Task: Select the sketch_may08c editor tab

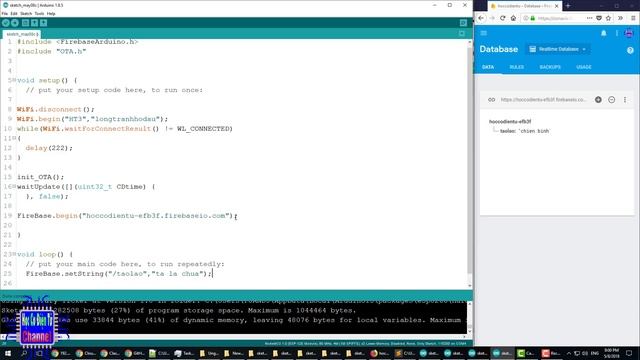Action: click(22, 34)
